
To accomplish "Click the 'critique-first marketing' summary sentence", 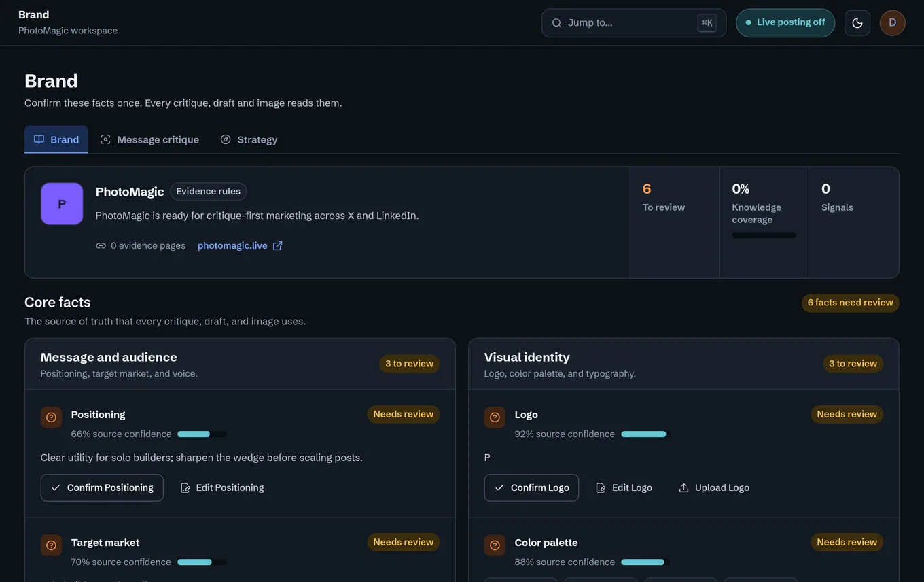I will pos(257,216).
